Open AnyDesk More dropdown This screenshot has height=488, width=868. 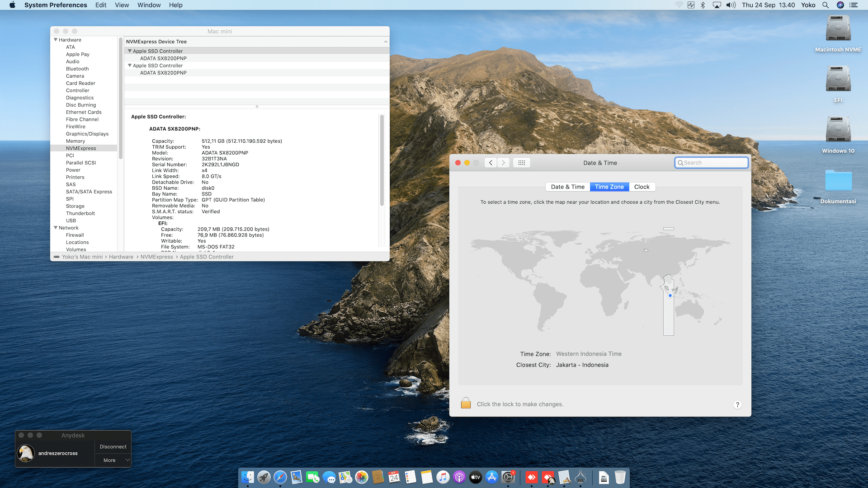[113, 460]
